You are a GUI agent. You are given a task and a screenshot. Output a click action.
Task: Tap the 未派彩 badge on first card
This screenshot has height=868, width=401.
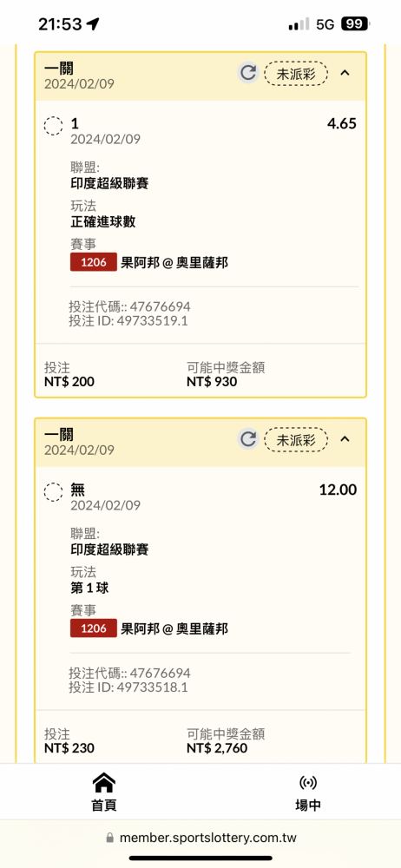[296, 74]
